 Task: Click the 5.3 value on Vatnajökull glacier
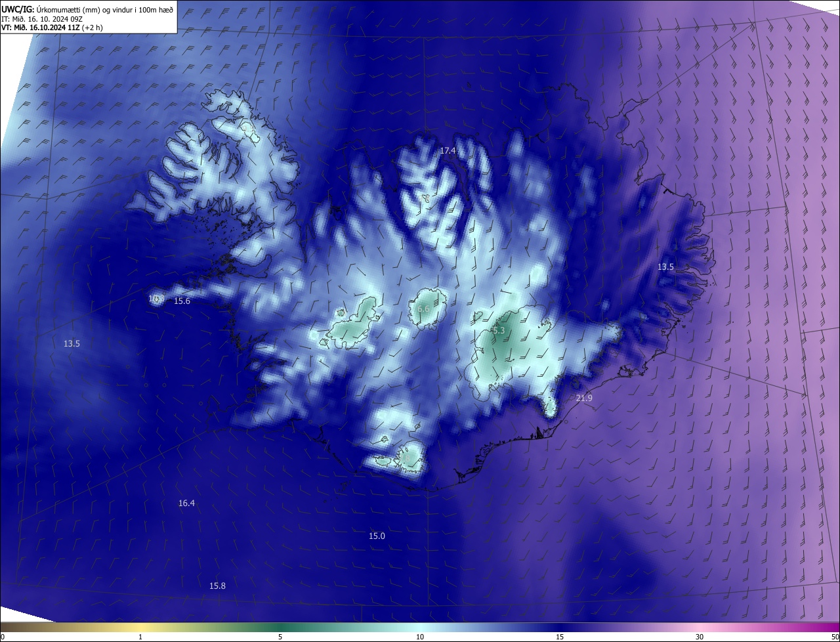(x=499, y=331)
